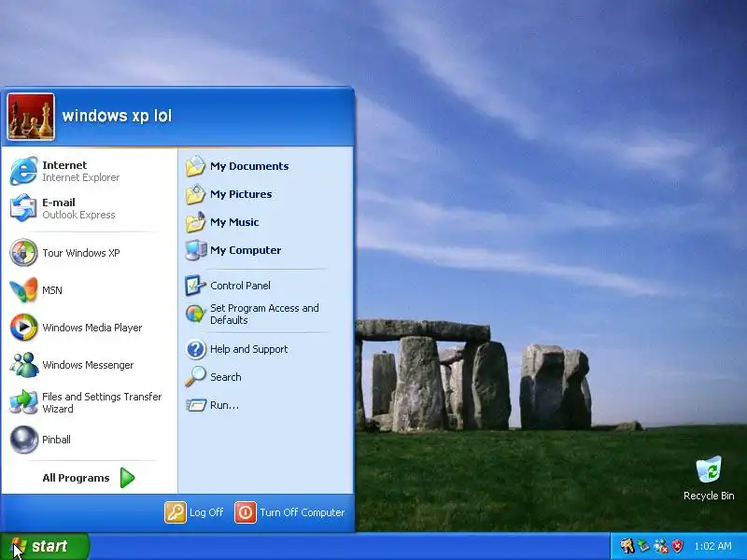Click 'Set Program Access and Defaults' text
The image size is (747, 560).
click(x=264, y=315)
